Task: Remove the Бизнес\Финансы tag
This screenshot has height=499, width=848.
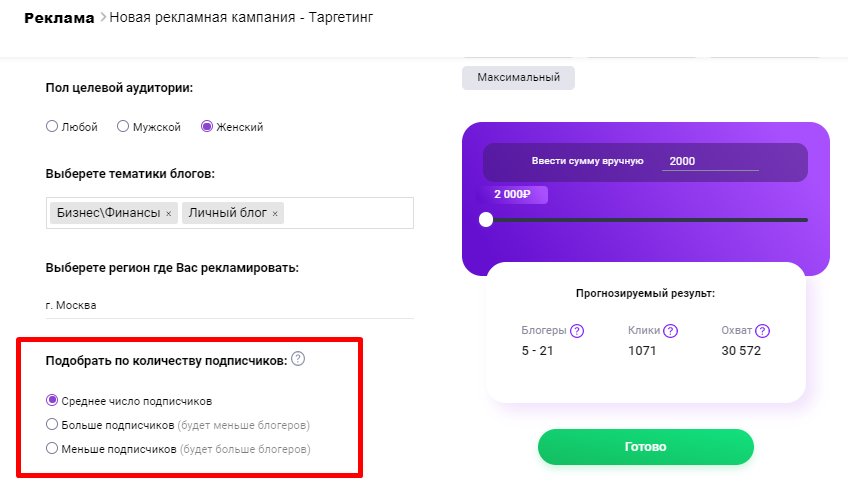Action: 169,214
